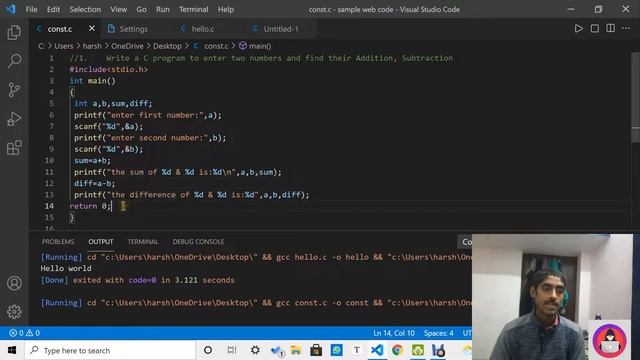The width and height of the screenshot is (640, 360).
Task: Click line number 14 in gutter
Action: [x=49, y=206]
